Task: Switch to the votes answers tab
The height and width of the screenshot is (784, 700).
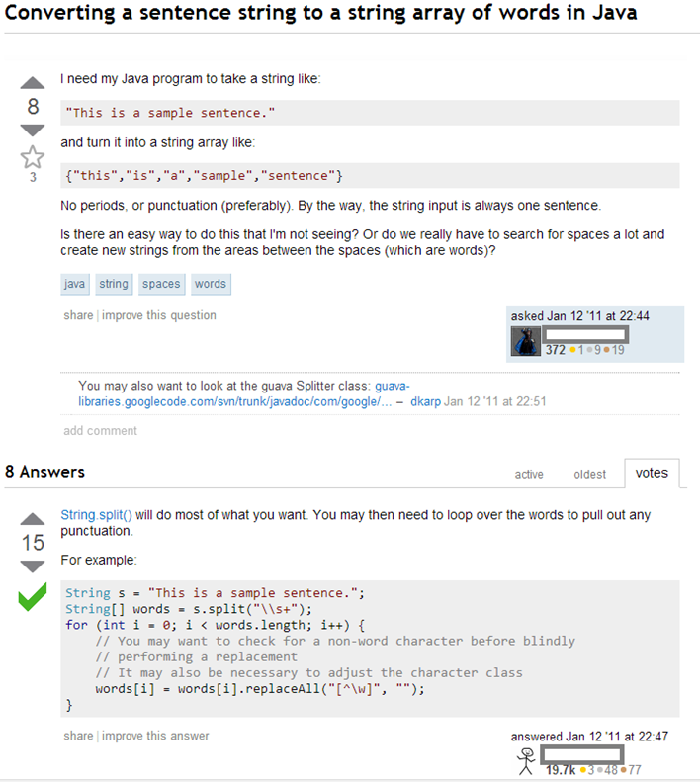Action: point(652,473)
